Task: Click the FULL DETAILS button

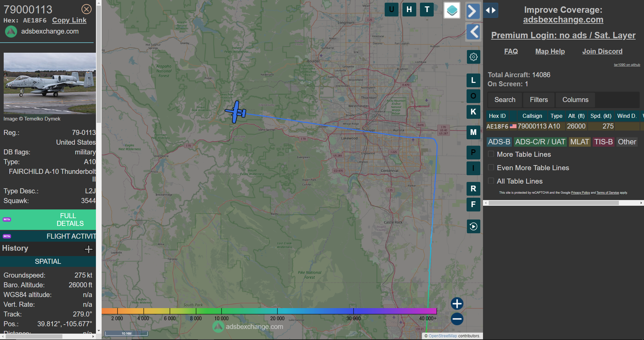Action: 48,220
